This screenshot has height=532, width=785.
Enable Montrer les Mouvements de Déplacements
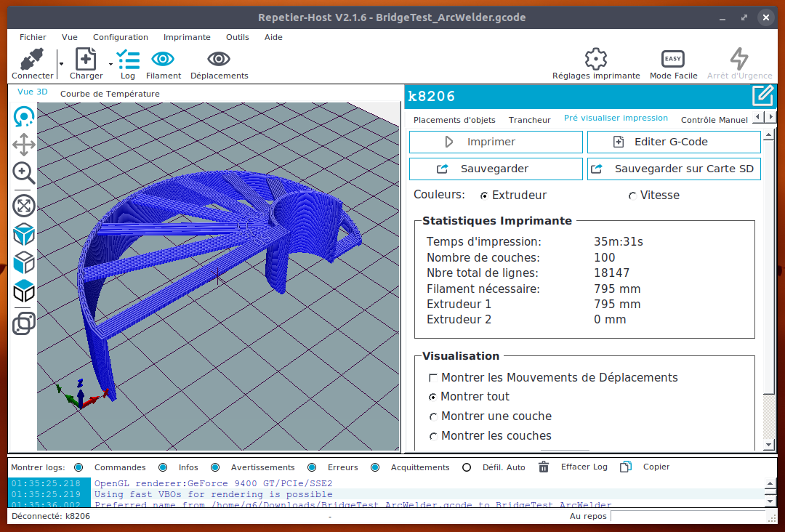point(433,378)
